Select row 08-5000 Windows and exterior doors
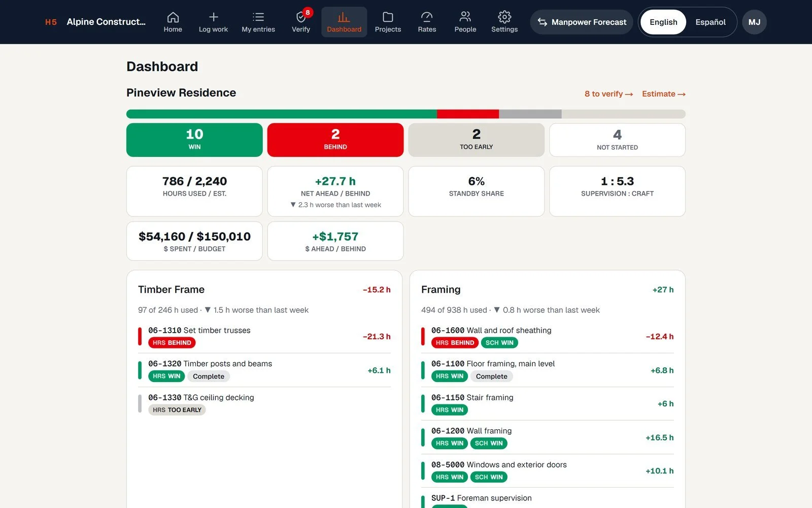 click(x=548, y=471)
